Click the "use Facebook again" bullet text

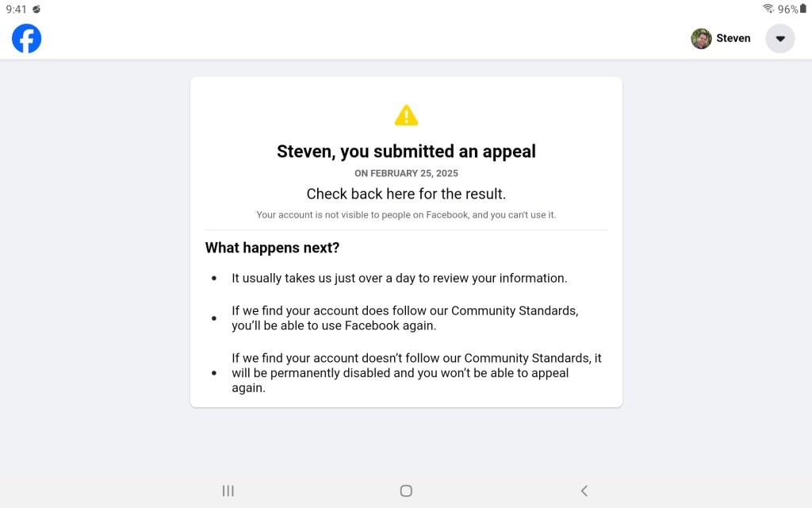[404, 318]
